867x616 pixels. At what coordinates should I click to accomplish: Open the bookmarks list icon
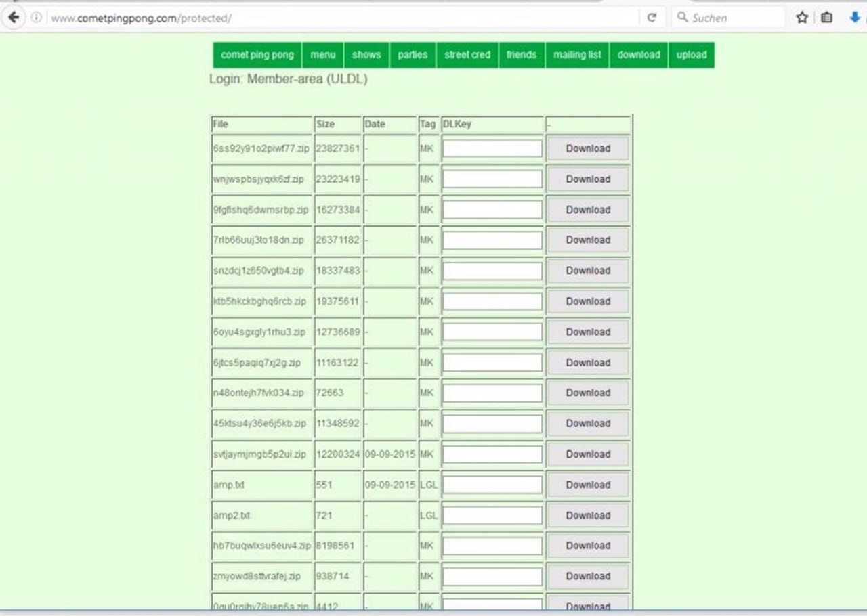pos(826,18)
